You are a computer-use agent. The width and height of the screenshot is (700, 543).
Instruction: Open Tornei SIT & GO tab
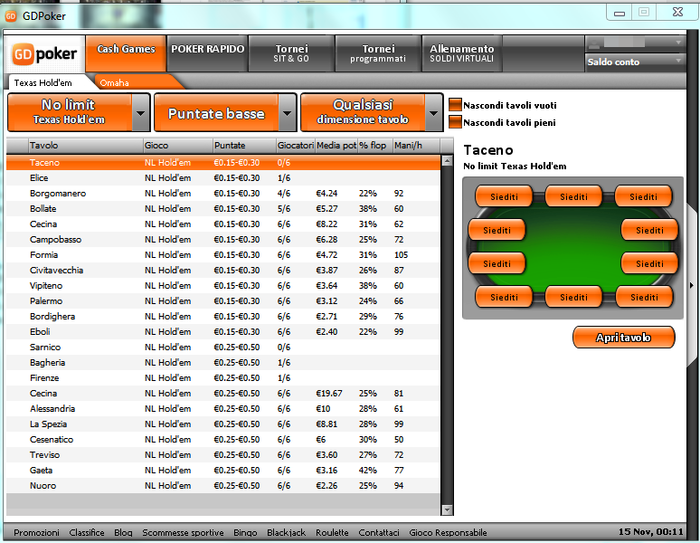tap(292, 53)
